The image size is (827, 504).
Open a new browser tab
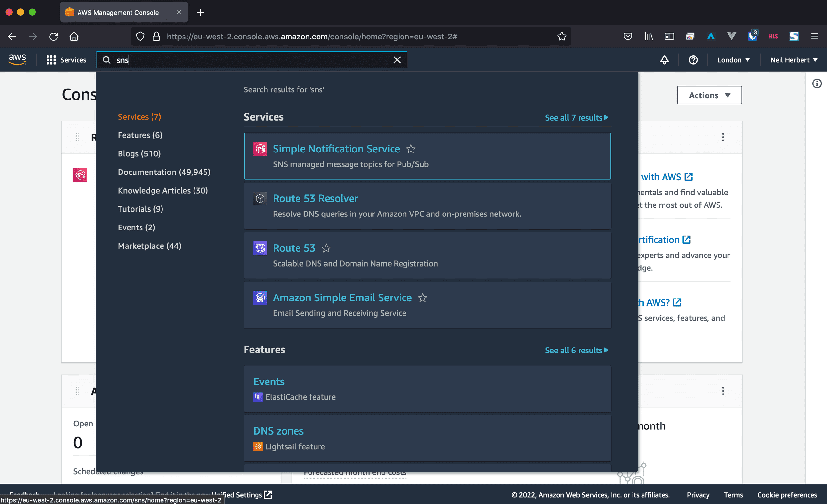click(x=200, y=12)
